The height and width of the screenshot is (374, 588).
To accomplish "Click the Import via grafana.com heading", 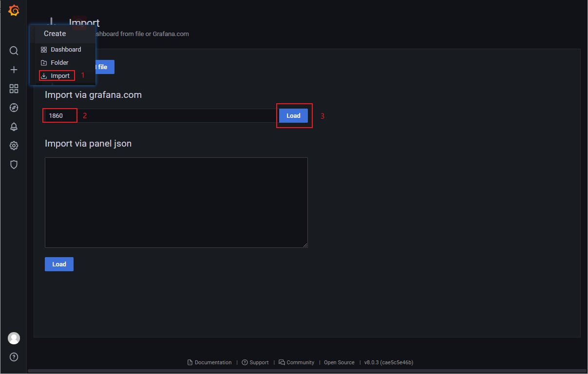I will tap(93, 95).
